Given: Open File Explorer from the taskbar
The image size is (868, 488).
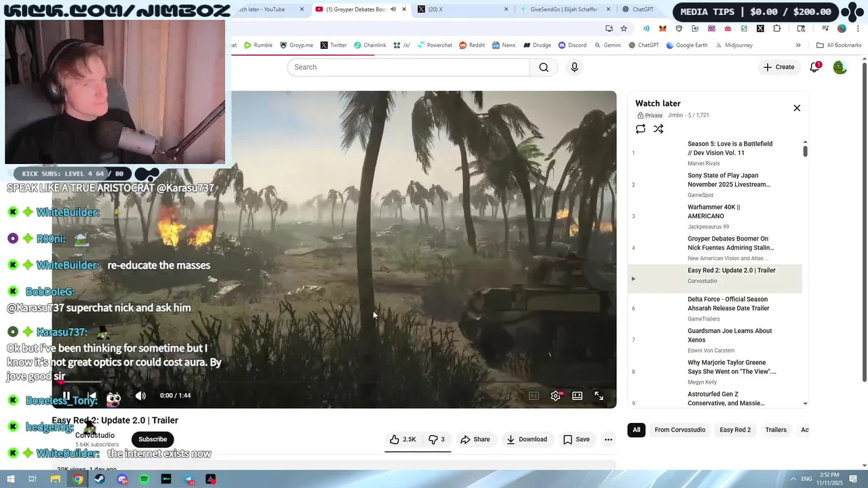Looking at the screenshot, I should 56,479.
